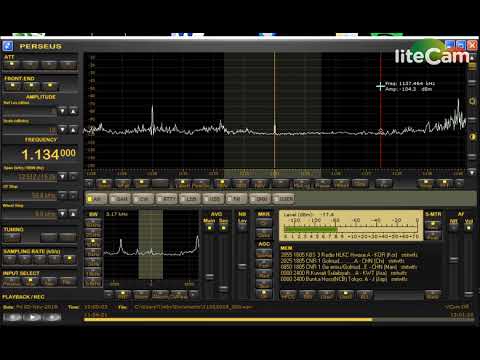Select the lit second Input Select button

[31, 282]
